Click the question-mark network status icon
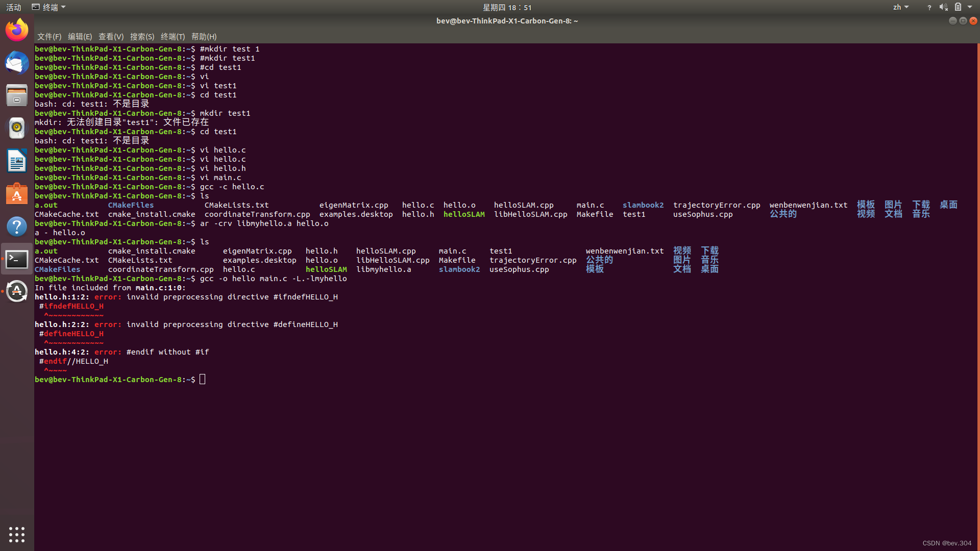Screen dimensions: 980x551 coord(929,7)
